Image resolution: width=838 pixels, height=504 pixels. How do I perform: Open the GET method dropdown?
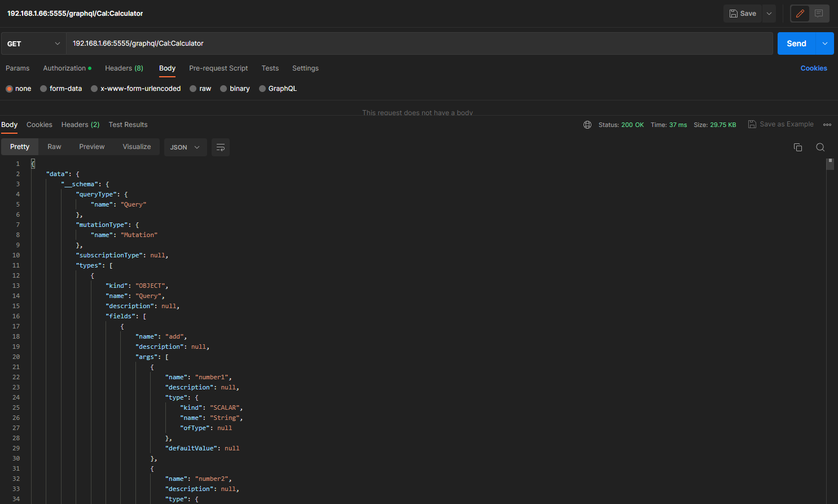pos(33,43)
